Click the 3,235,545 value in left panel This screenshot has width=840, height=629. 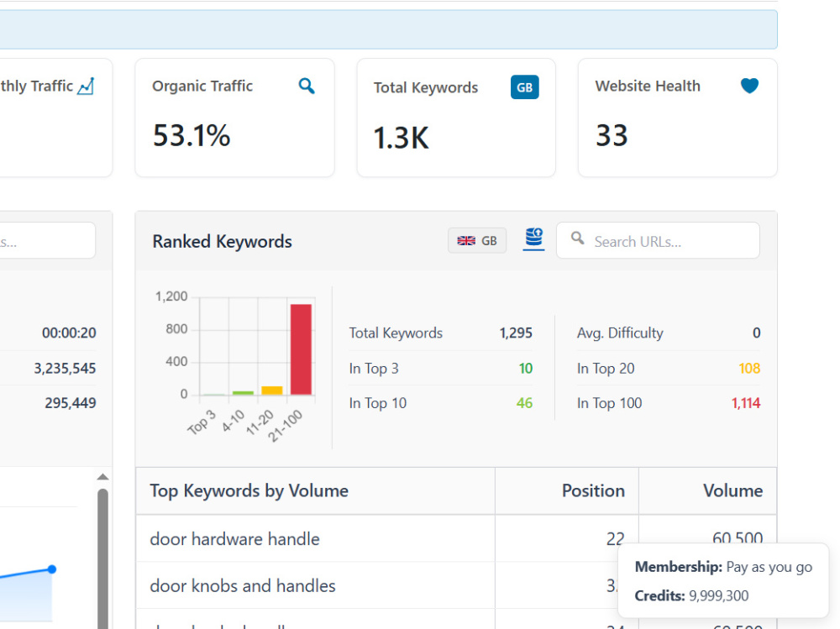65,369
